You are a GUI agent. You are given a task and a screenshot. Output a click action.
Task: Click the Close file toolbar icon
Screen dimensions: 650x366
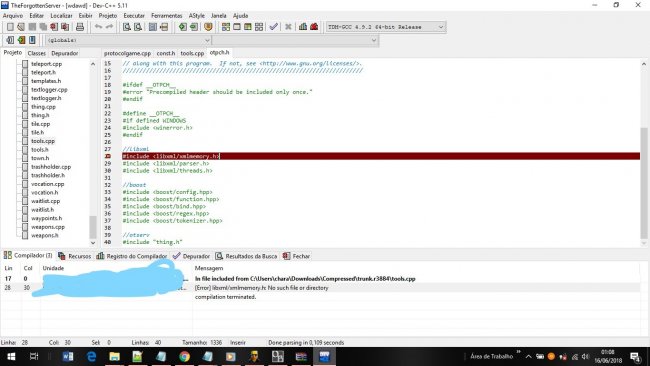click(54, 27)
